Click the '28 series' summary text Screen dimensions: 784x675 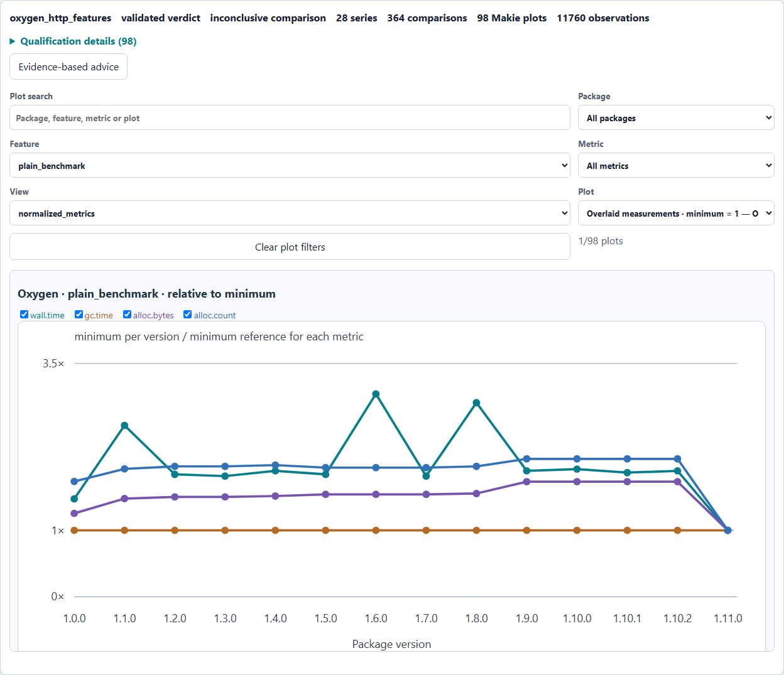[x=357, y=18]
